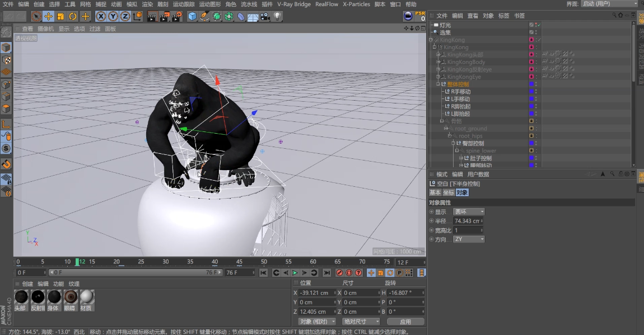Toggle Z axis lock
Screen dimensions: 644x335
[x=125, y=16]
